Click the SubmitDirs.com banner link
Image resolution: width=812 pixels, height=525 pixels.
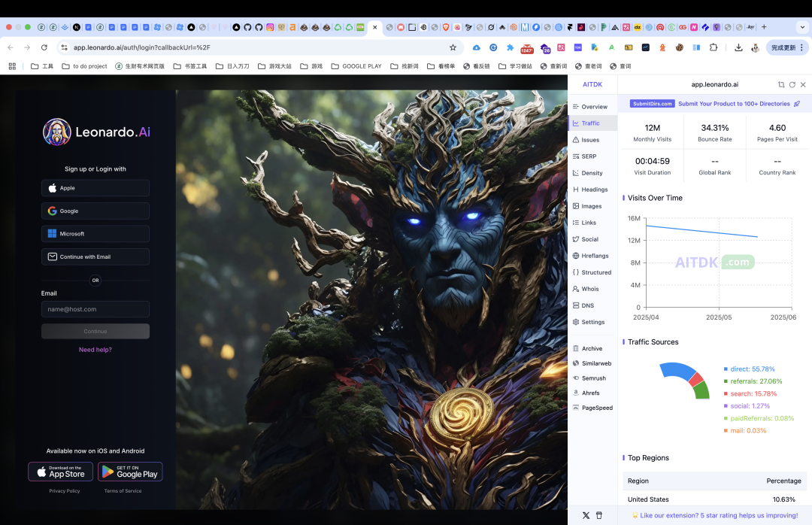point(715,104)
